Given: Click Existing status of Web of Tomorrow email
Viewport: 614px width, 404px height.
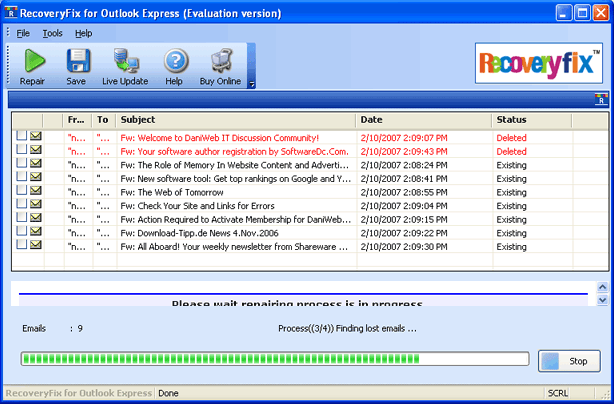Looking at the screenshot, I should tap(511, 193).
